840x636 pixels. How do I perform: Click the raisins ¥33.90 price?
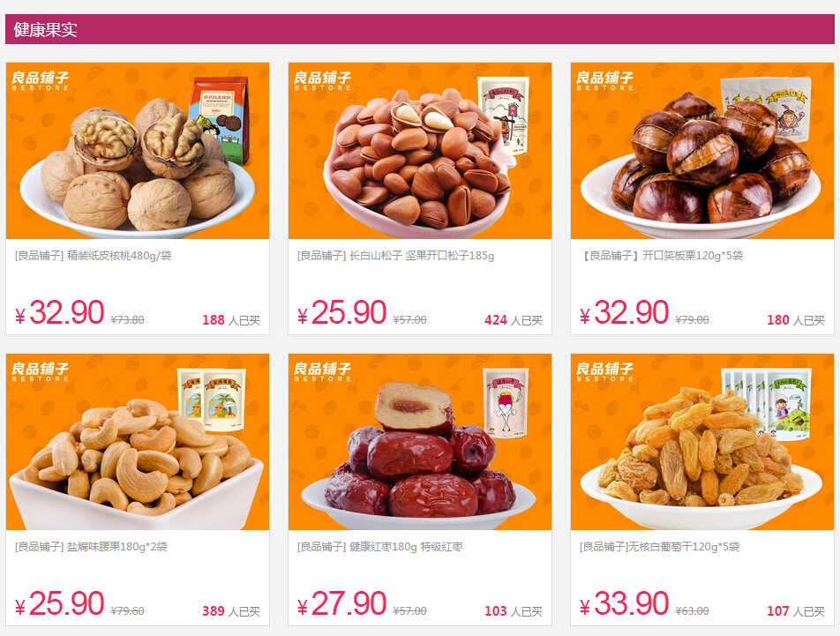point(624,604)
